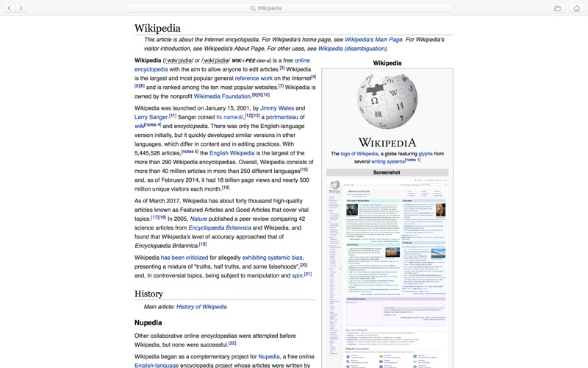This screenshot has height=368, width=588.
Task: Go forward with the right arrow button
Action: pos(21,8)
